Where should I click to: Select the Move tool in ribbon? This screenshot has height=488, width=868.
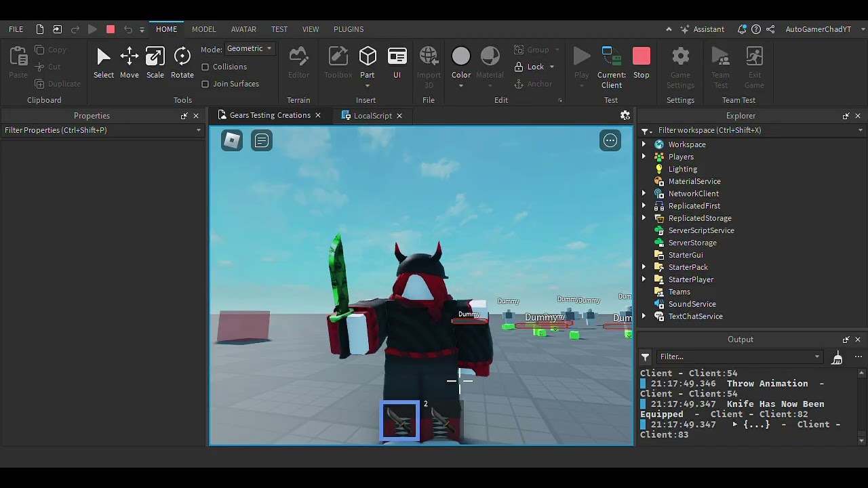click(129, 62)
